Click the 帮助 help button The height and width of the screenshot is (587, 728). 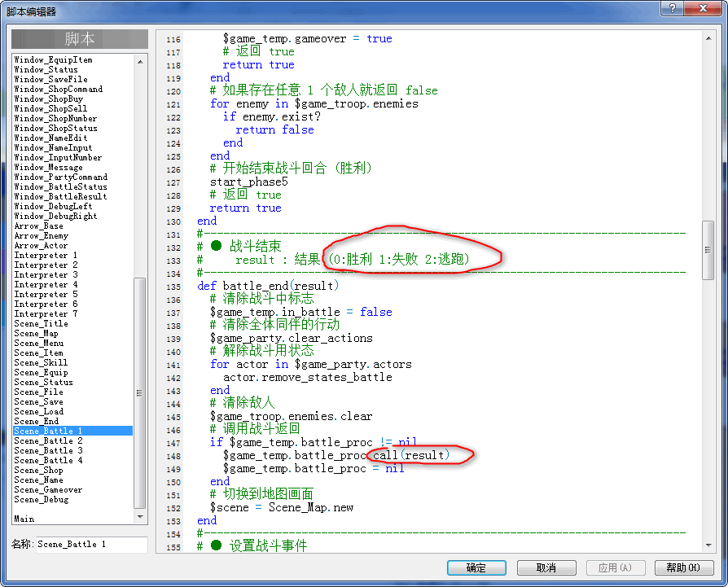pyautogui.click(x=683, y=567)
